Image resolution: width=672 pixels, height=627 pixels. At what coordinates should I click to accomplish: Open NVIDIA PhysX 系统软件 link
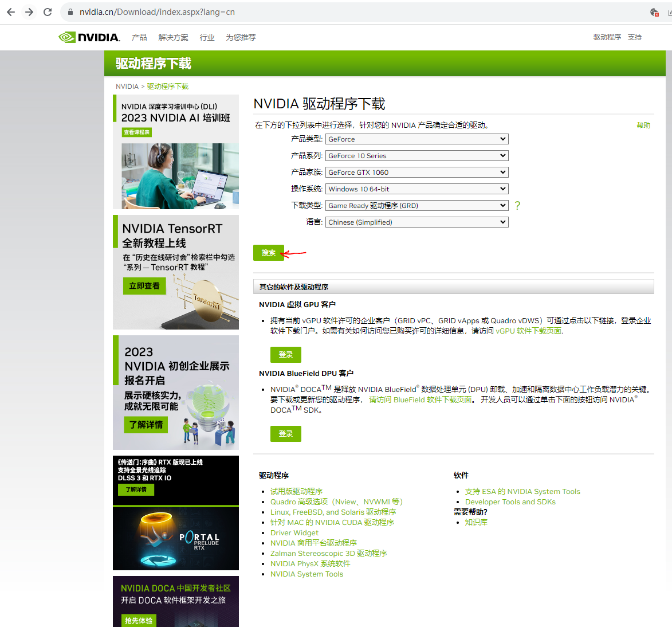[x=311, y=563]
